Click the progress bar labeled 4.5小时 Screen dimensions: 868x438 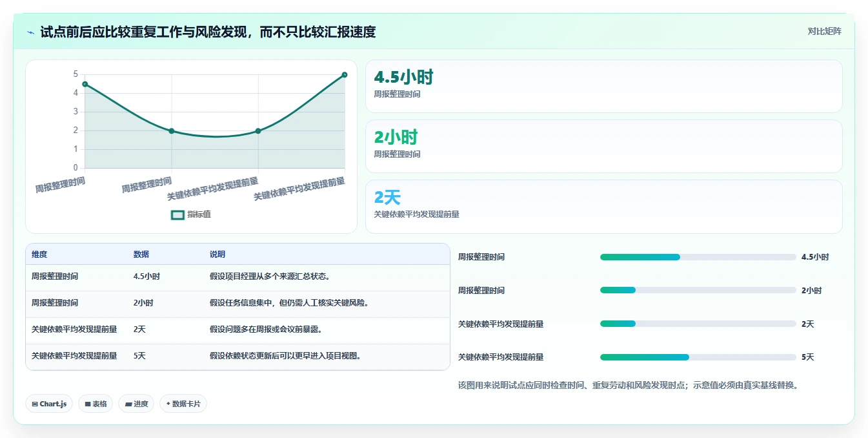coord(698,257)
